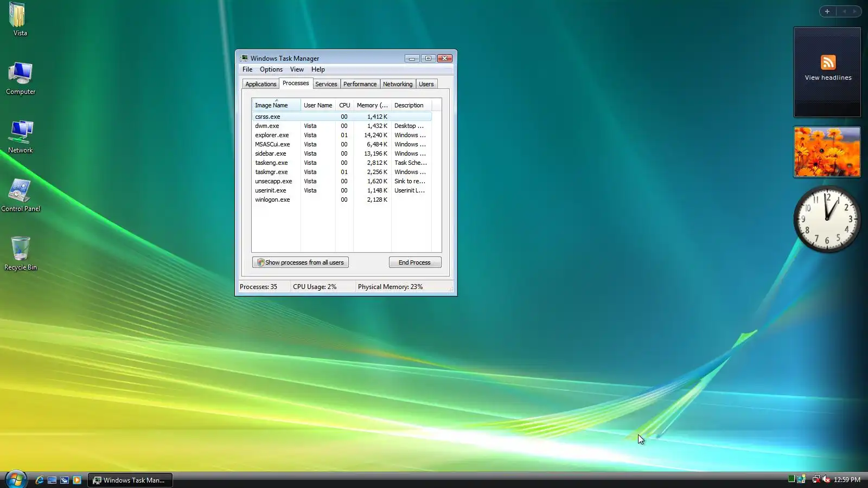Click the muted volume tray icon

826,479
